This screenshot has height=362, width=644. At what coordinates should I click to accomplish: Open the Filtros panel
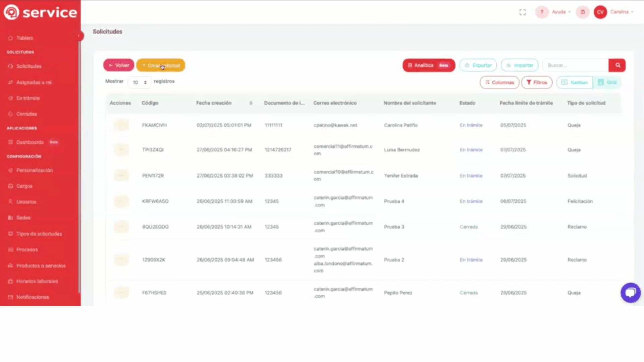[537, 82]
